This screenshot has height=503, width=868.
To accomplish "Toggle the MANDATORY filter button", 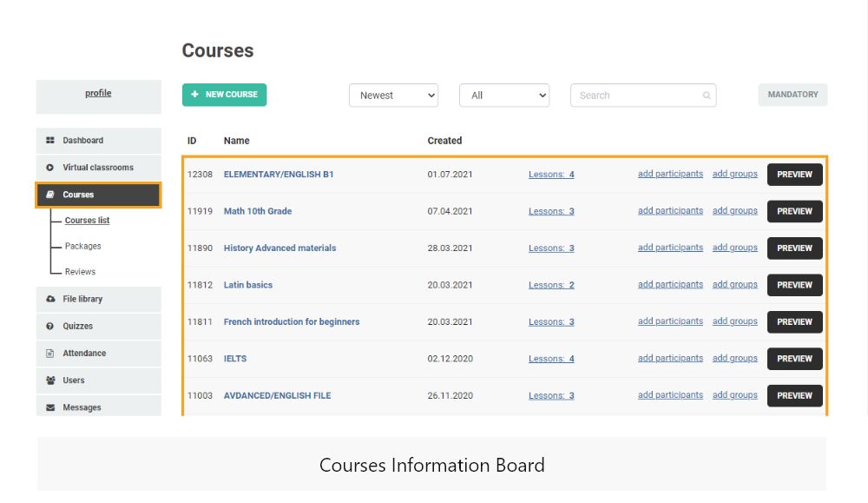I will (792, 95).
